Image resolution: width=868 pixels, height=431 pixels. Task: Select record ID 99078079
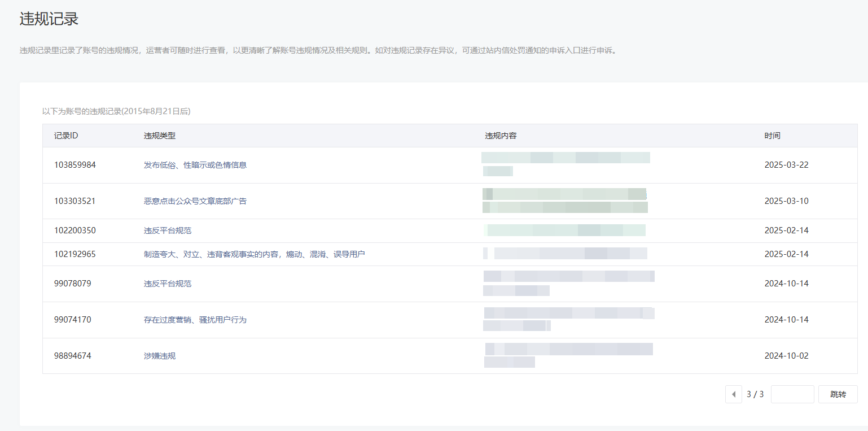[73, 284]
